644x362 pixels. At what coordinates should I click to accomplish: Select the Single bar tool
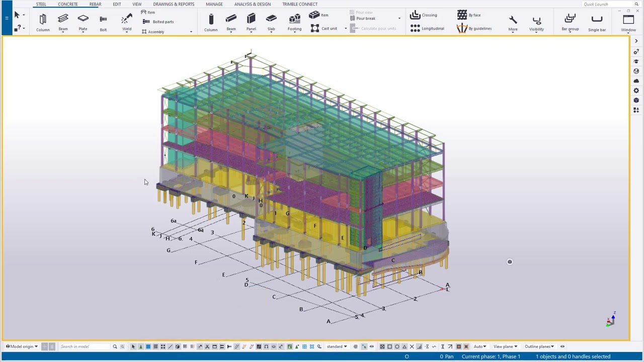pyautogui.click(x=597, y=23)
